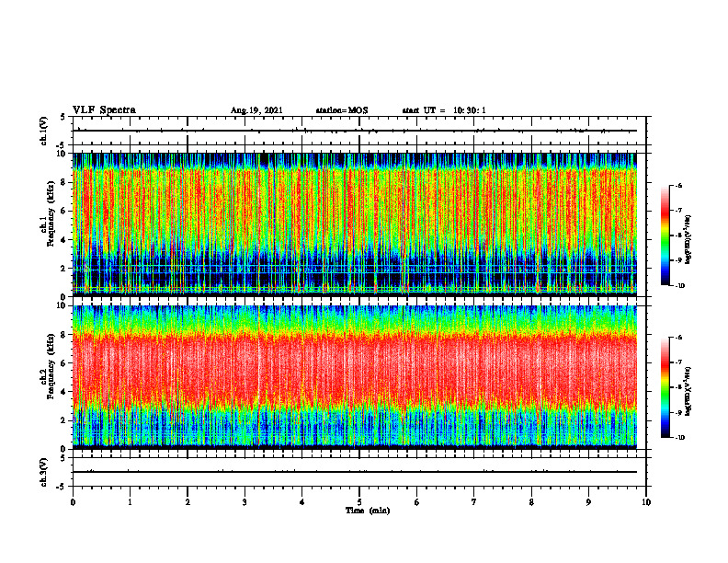Click the 2 kHz tick on ch.1 axis
Viewport: 728px width, 563px height.
(64, 269)
